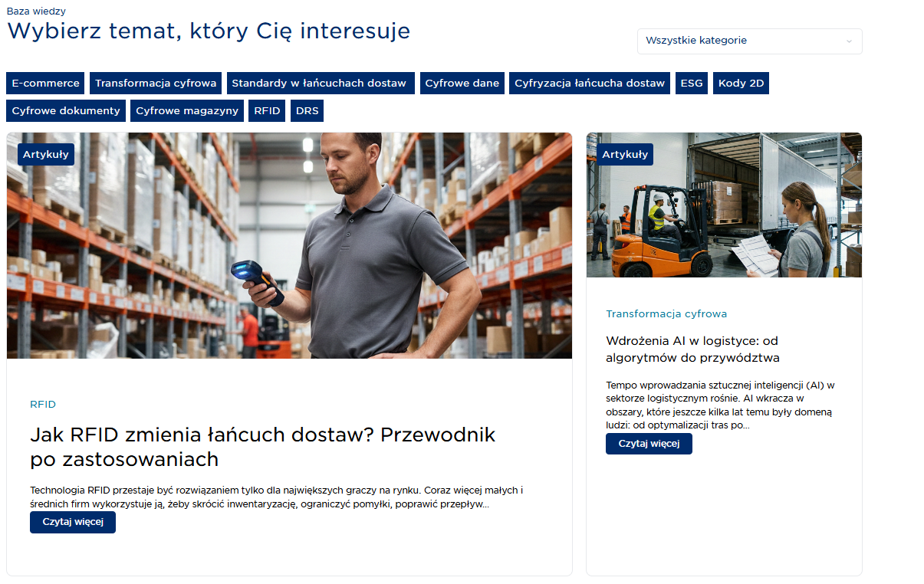Image resolution: width=924 pixels, height=584 pixels.
Task: Pick the Cyfrowe dokumenty category
Action: 65,110
